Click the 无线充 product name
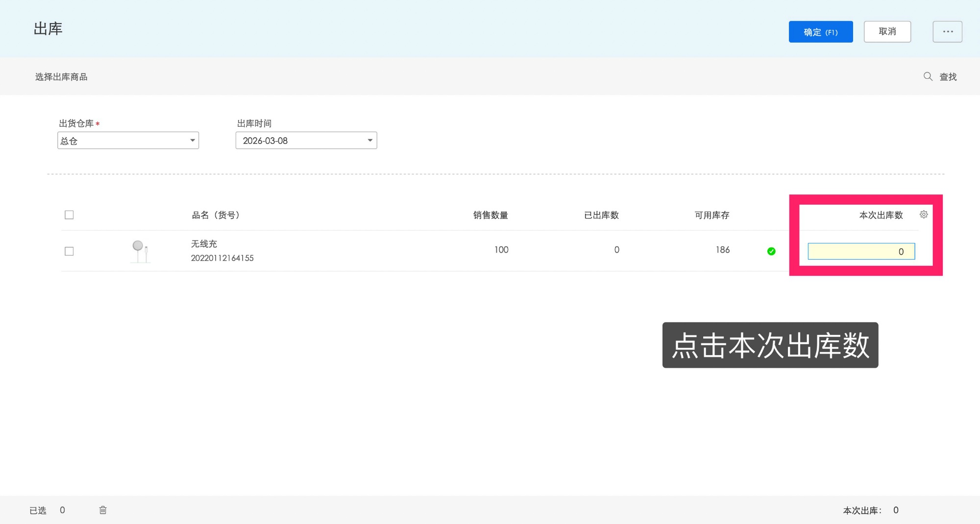This screenshot has width=980, height=524. click(x=203, y=243)
